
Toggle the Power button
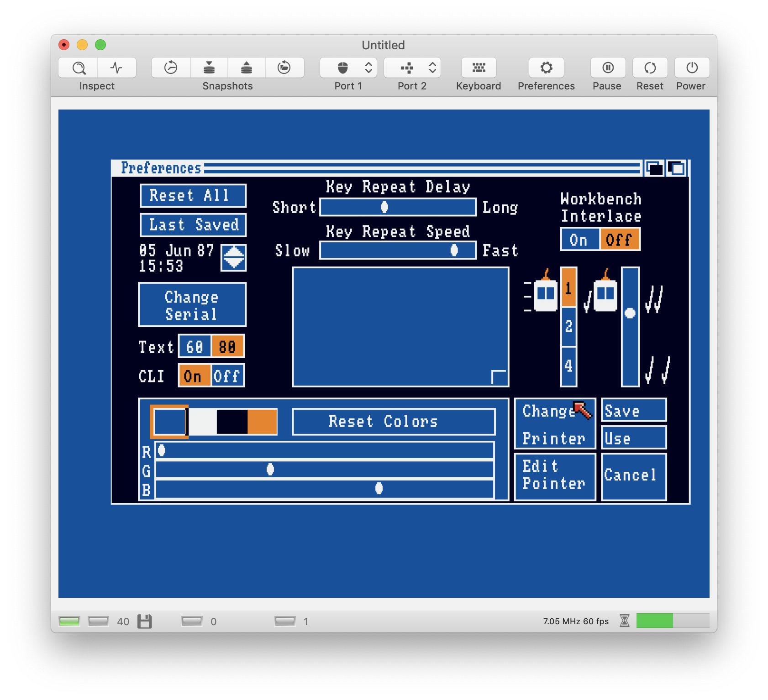click(692, 68)
